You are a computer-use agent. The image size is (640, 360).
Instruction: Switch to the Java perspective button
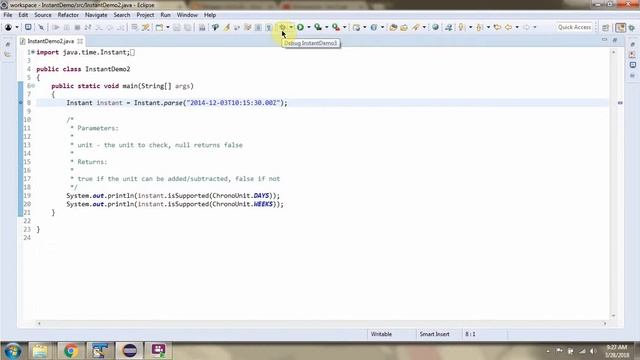tap(620, 27)
